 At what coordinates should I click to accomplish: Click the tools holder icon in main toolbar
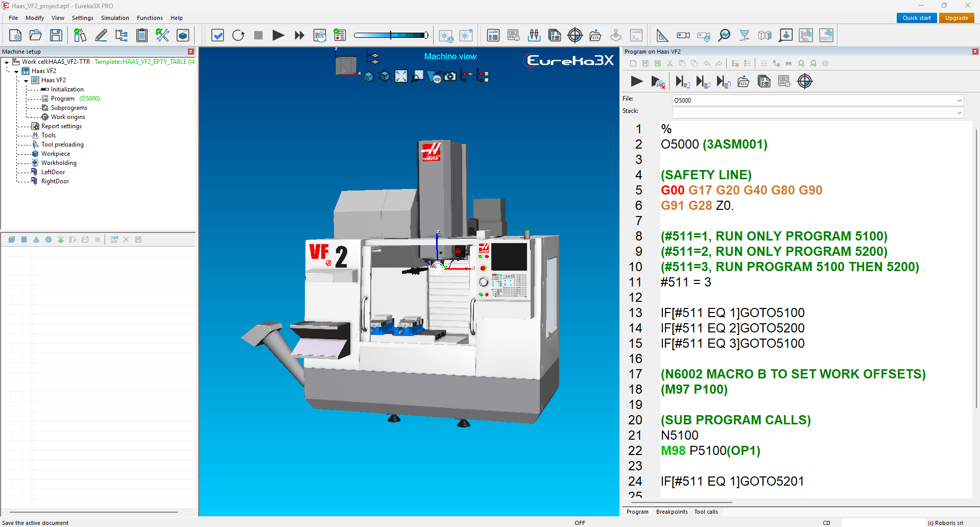pyautogui.click(x=534, y=35)
